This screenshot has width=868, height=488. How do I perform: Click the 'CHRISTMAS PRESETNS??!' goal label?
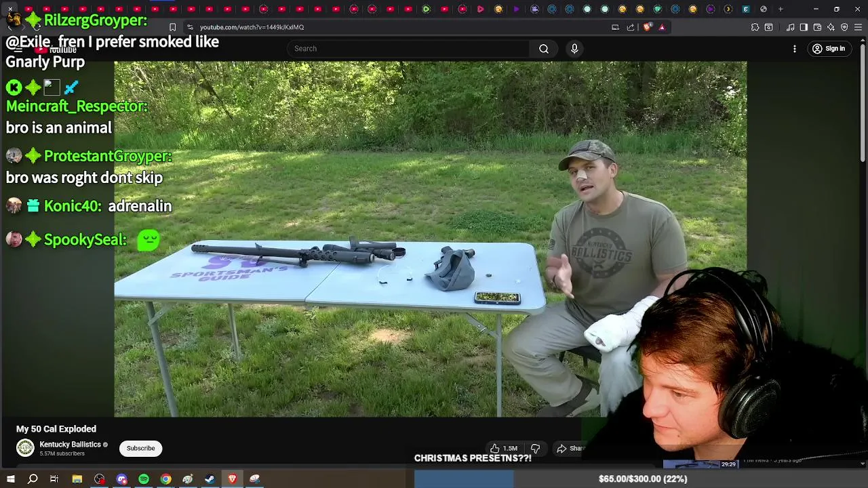pos(473,458)
